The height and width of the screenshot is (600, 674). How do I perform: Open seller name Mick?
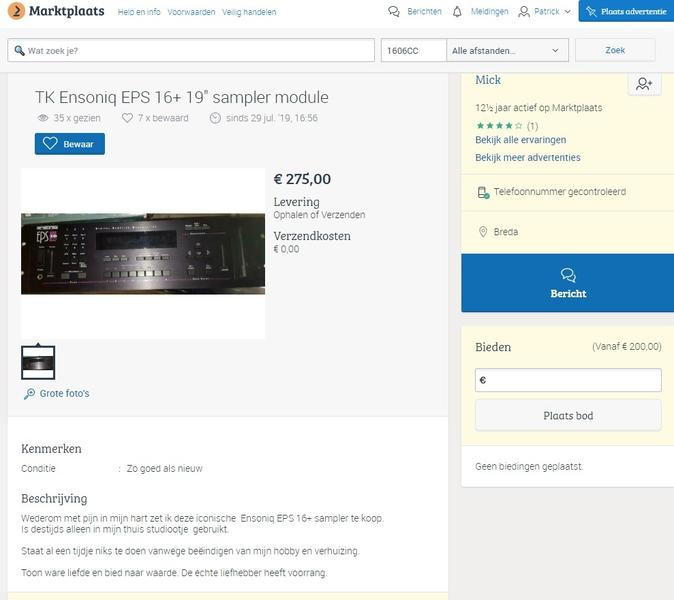(x=488, y=80)
